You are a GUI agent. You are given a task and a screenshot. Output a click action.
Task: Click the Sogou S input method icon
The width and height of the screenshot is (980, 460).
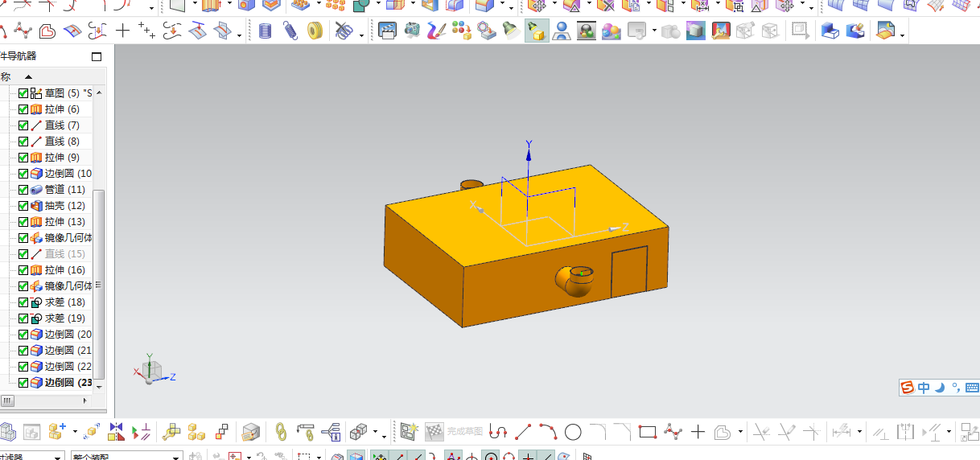pos(908,388)
